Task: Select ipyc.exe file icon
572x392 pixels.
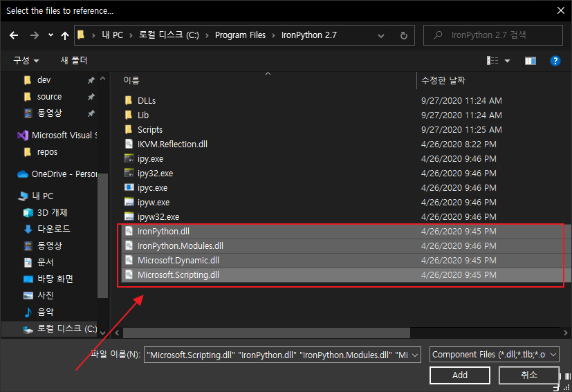Action: (x=129, y=187)
